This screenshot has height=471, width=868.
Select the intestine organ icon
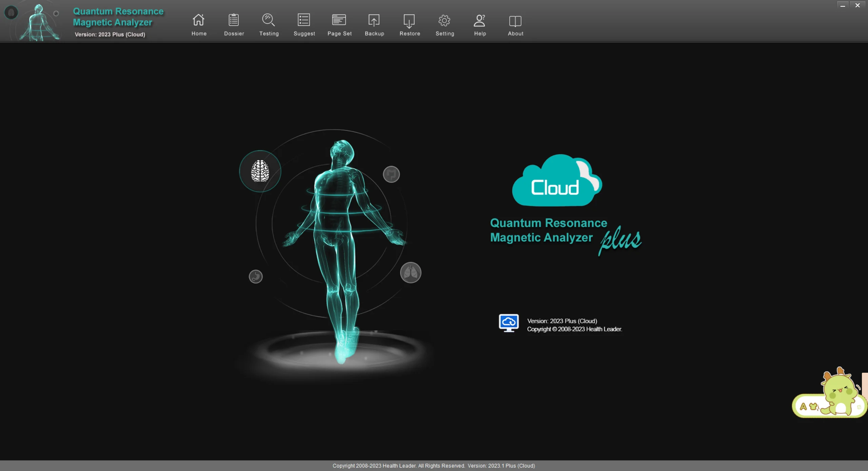(x=391, y=175)
